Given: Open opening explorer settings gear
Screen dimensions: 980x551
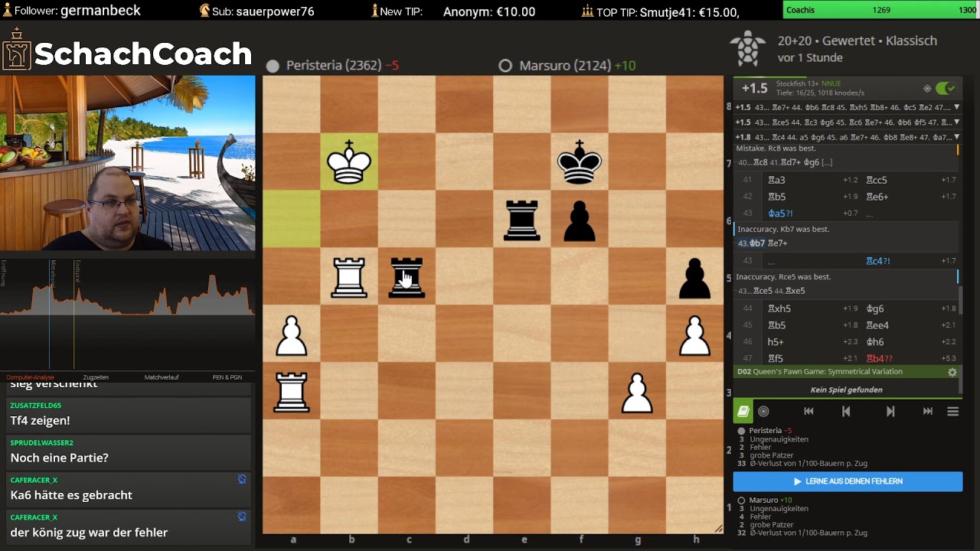Looking at the screenshot, I should (952, 372).
